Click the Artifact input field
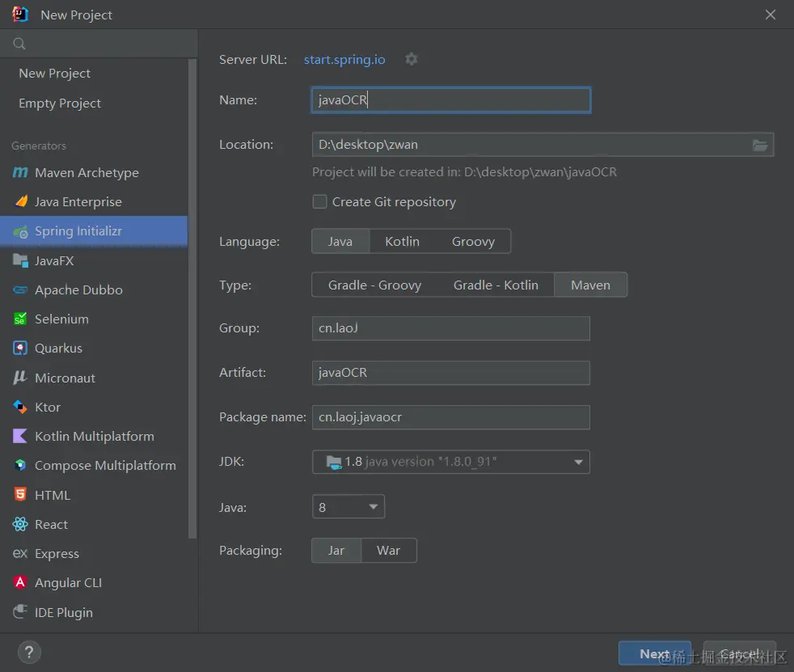The image size is (794, 672). (450, 373)
